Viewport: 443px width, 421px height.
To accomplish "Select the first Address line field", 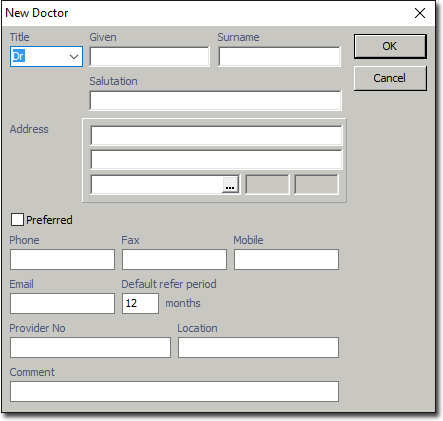I will click(216, 135).
